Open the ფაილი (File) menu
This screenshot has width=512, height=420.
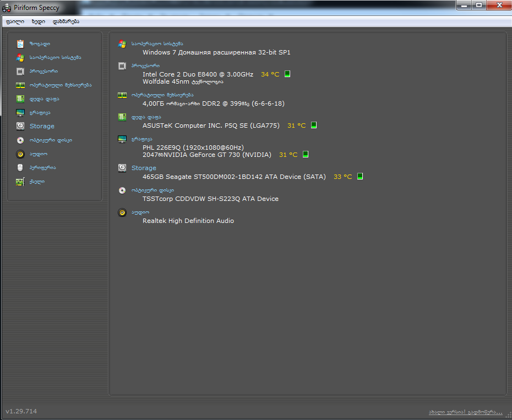click(x=15, y=21)
